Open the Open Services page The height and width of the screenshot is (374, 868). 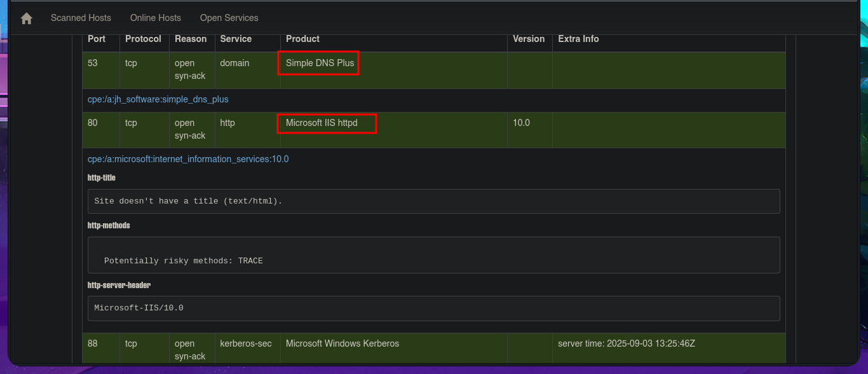tap(229, 18)
